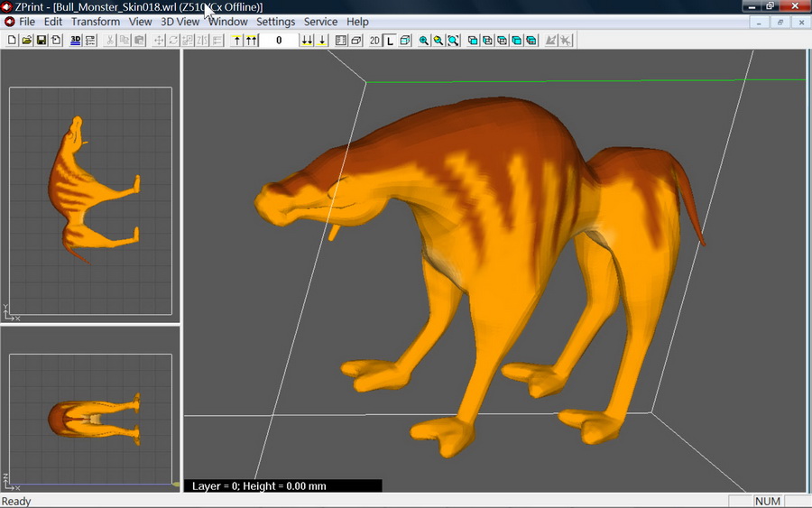Click the zoom to fit magnifier icon
Screen dimensions: 812x508
pyautogui.click(x=453, y=41)
